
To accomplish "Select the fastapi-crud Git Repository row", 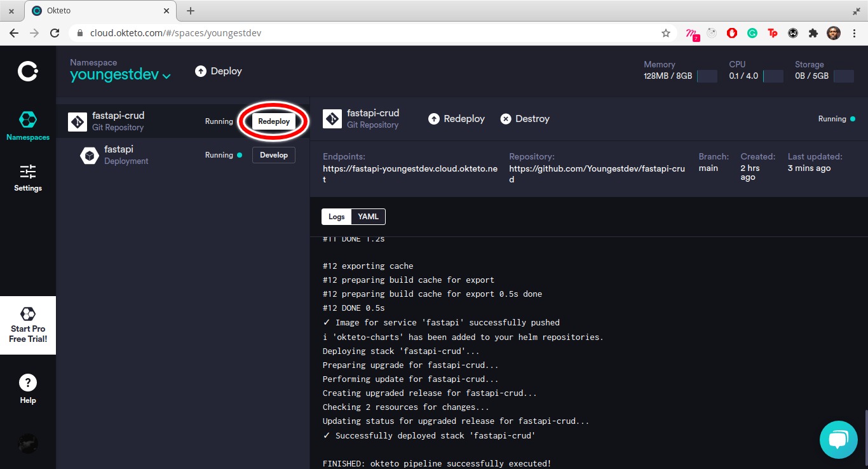I will click(x=183, y=121).
